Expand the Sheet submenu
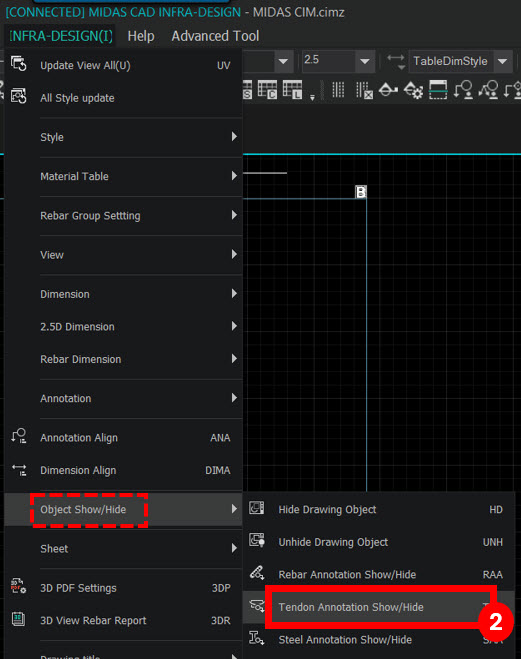 pos(124,548)
